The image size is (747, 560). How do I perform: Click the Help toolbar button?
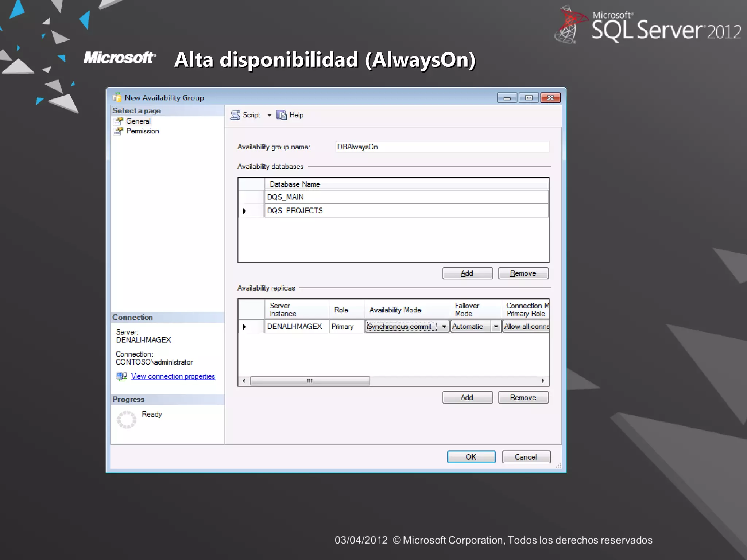point(290,115)
